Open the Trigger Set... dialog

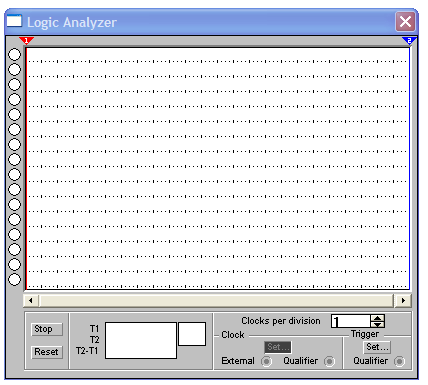(377, 347)
